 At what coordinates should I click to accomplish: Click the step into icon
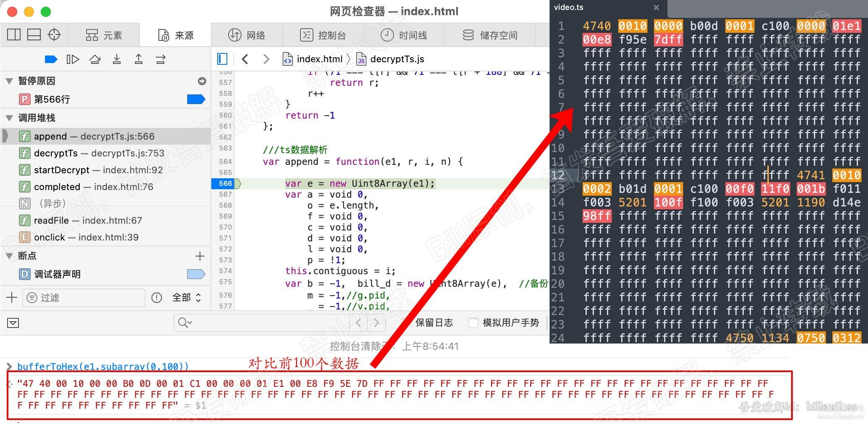tap(117, 59)
